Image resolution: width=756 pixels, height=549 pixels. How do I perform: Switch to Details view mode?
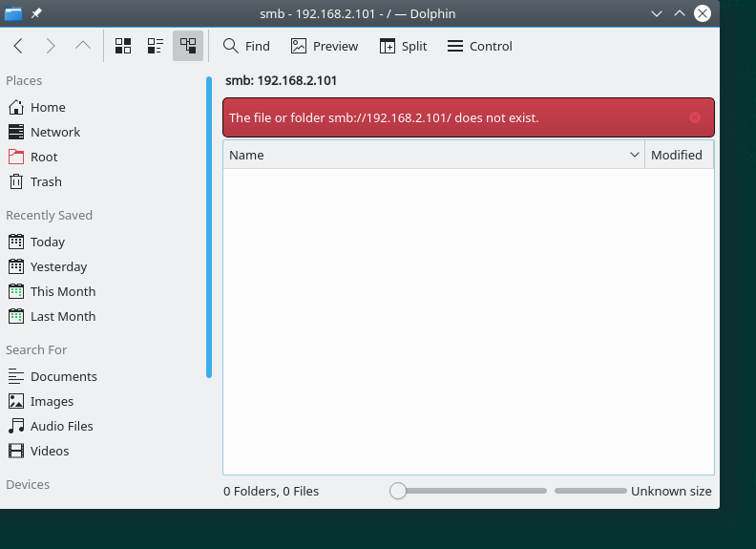(188, 46)
